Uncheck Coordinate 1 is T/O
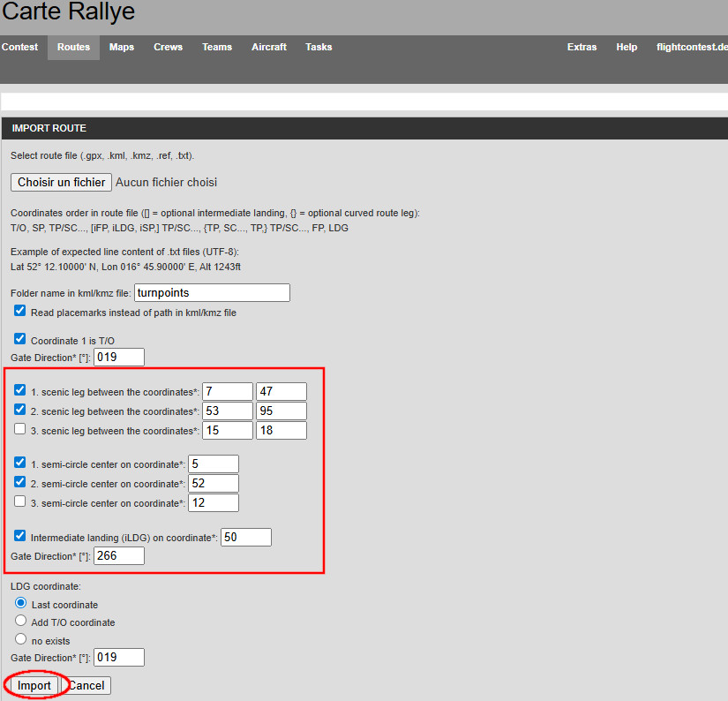The width and height of the screenshot is (728, 701). coord(20,339)
